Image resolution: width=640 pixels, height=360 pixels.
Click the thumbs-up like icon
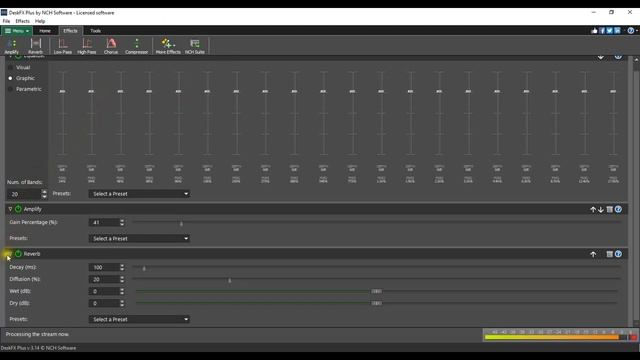coord(594,31)
